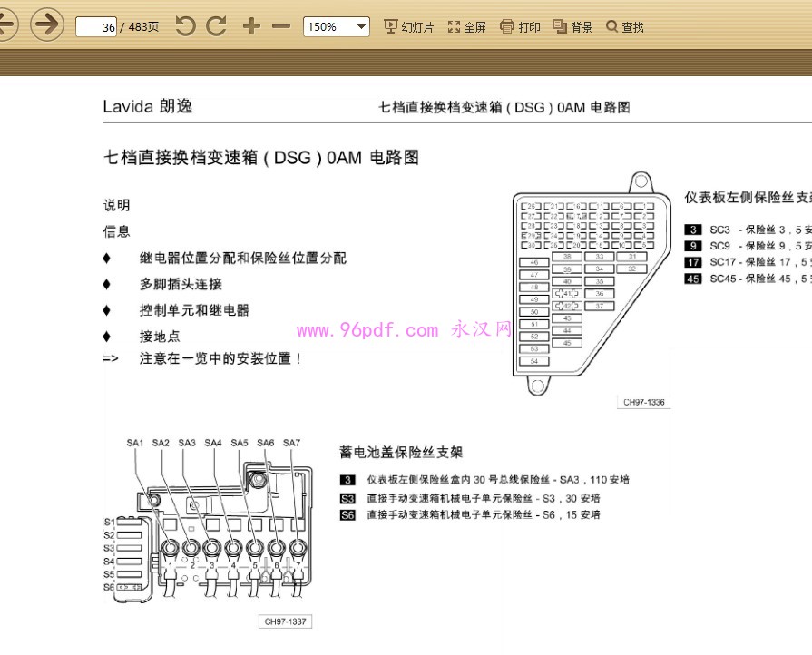Click '仪表板左侧保险丝支架' heading

[748, 197]
